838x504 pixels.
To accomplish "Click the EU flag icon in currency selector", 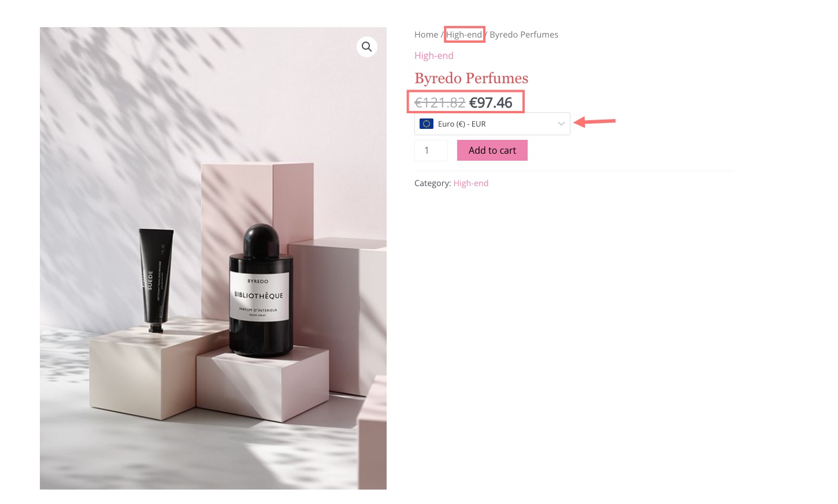I will (x=427, y=124).
